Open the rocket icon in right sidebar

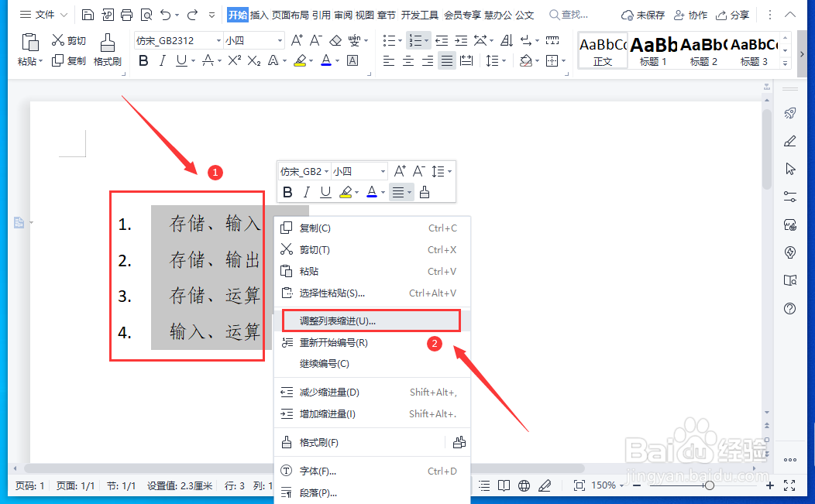coord(790,113)
